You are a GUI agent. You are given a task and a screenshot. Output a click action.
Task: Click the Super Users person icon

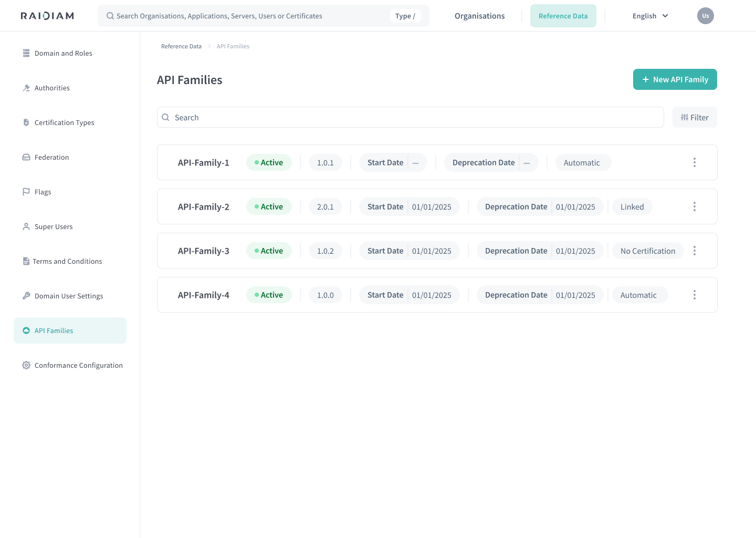coord(26,226)
